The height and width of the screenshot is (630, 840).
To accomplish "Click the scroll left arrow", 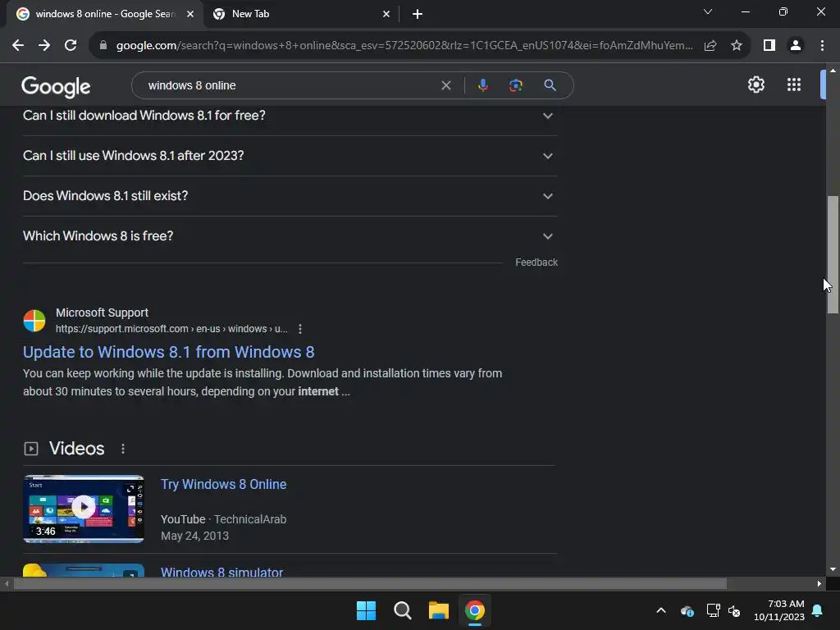I will tap(7, 583).
